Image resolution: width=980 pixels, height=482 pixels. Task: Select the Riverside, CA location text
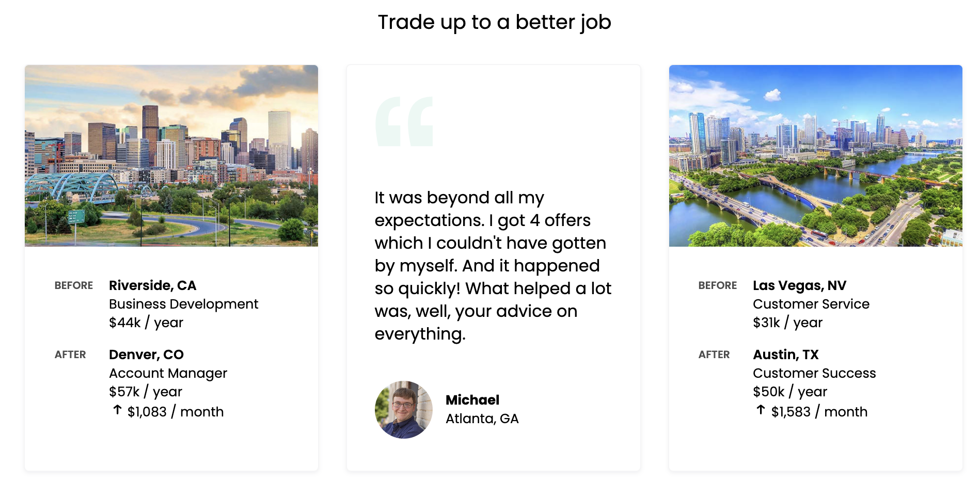click(x=152, y=285)
